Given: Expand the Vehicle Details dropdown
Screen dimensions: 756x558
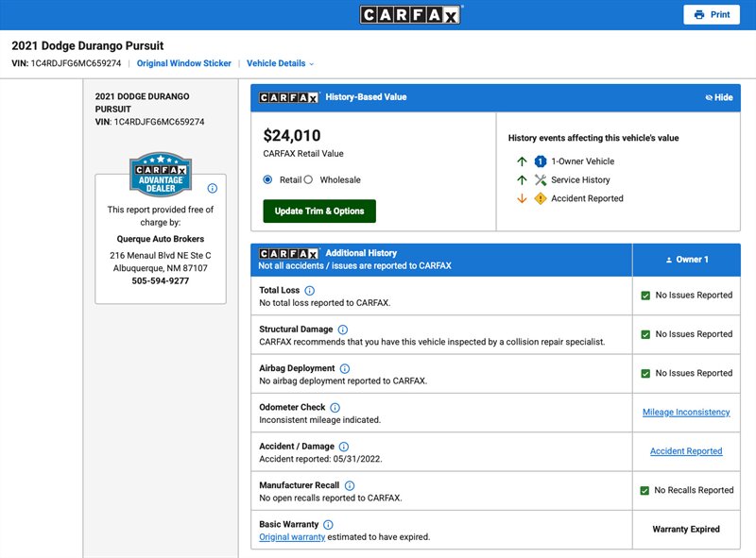Looking at the screenshot, I should tap(280, 63).
